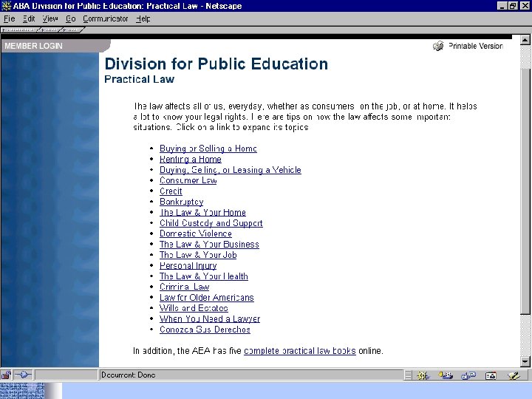Open The Law & Your Home link
Viewport: 532px width, 399px height.
point(202,212)
